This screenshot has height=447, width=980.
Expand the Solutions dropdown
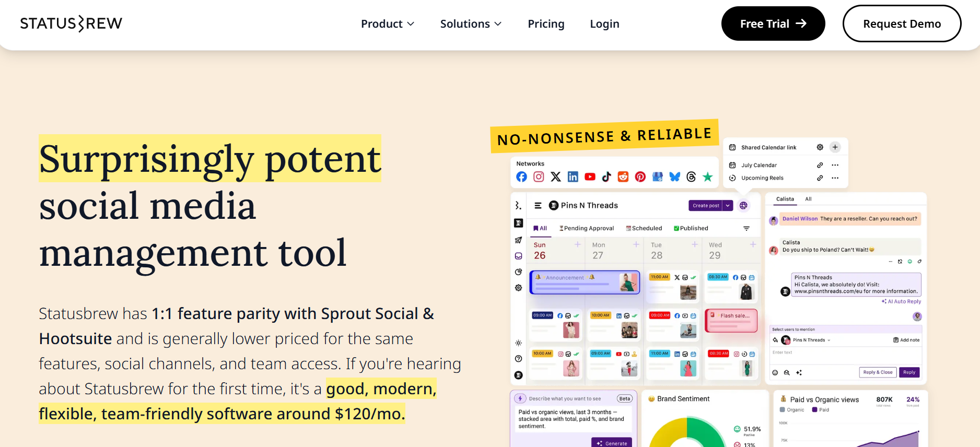click(471, 24)
